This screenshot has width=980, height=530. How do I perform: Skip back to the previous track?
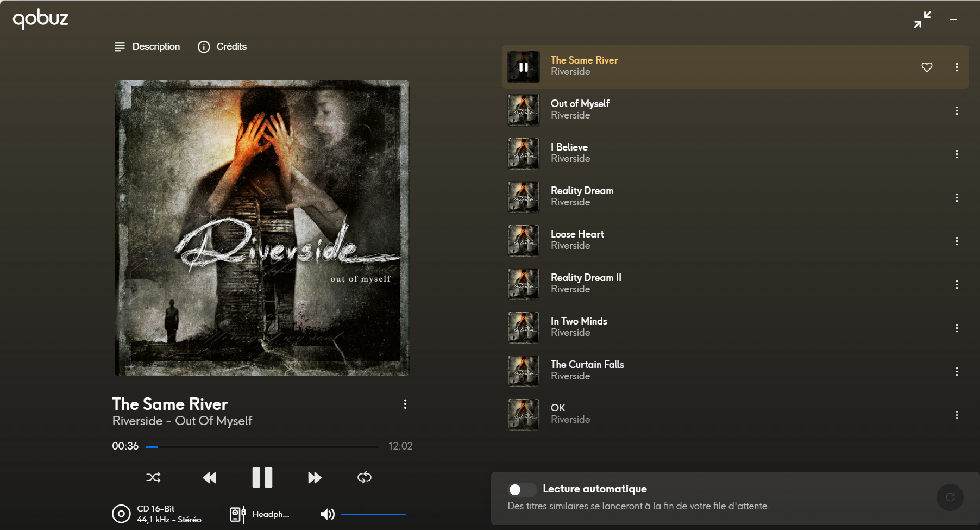point(209,477)
